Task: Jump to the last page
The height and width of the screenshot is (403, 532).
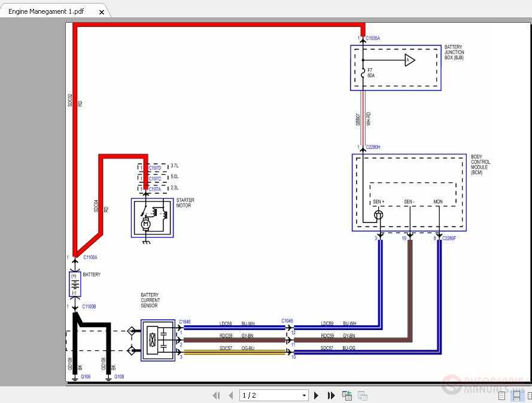Action: (x=332, y=395)
